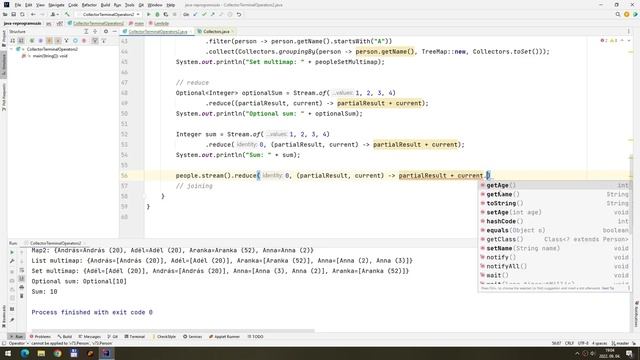640x360 pixels.
Task: Click the Synchronize toolbar icon
Action: point(22,14)
